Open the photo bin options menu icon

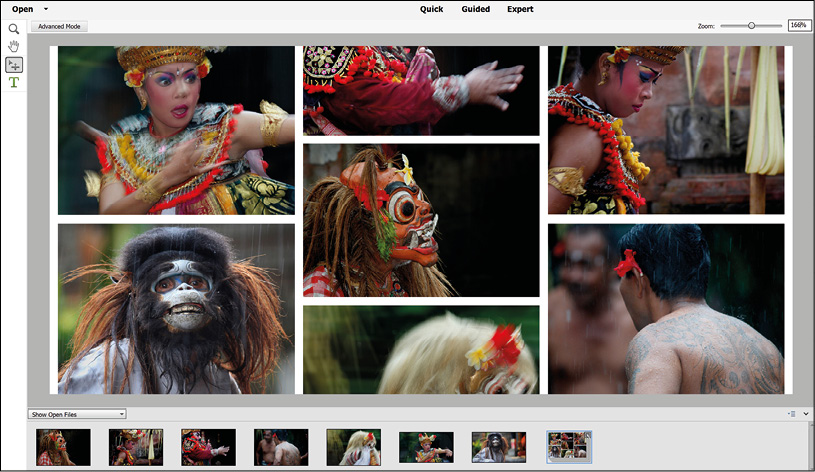click(792, 414)
